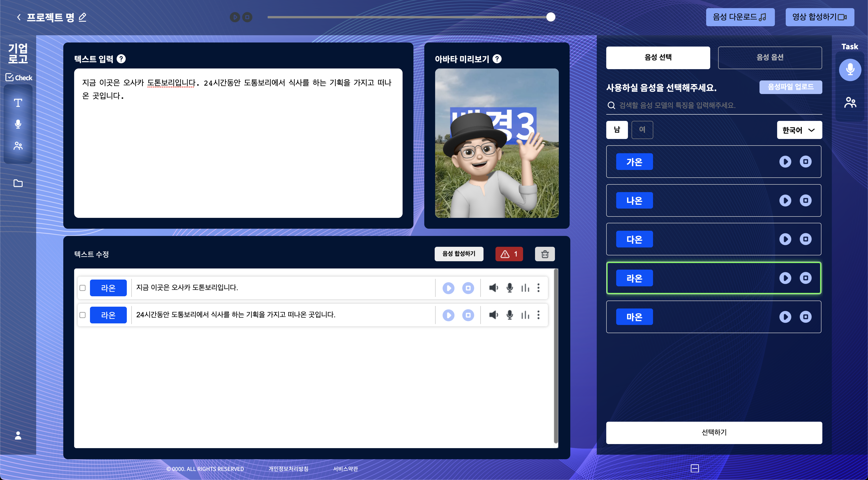Preview play the 다온 voice
868x480 pixels.
pos(785,239)
